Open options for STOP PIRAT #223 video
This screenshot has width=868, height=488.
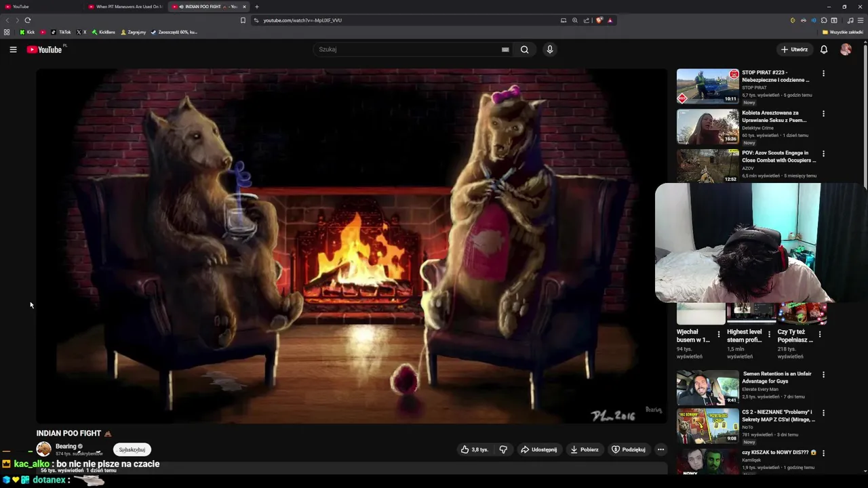[823, 73]
